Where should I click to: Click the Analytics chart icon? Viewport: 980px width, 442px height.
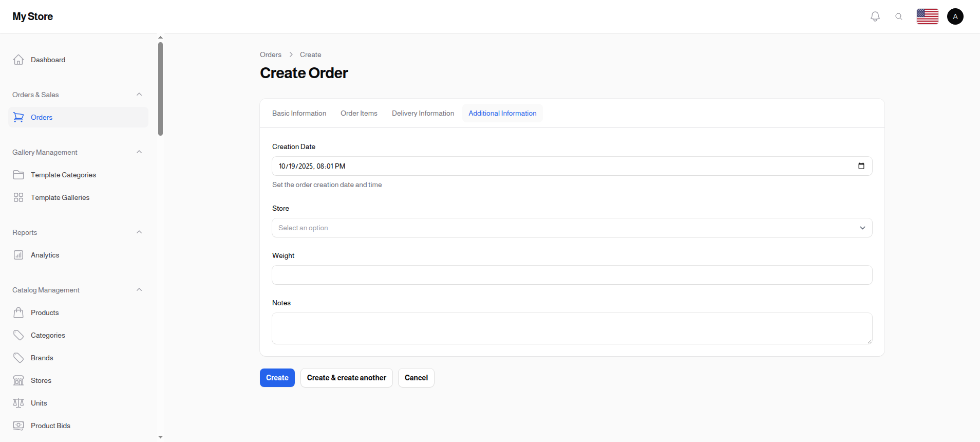coord(18,255)
